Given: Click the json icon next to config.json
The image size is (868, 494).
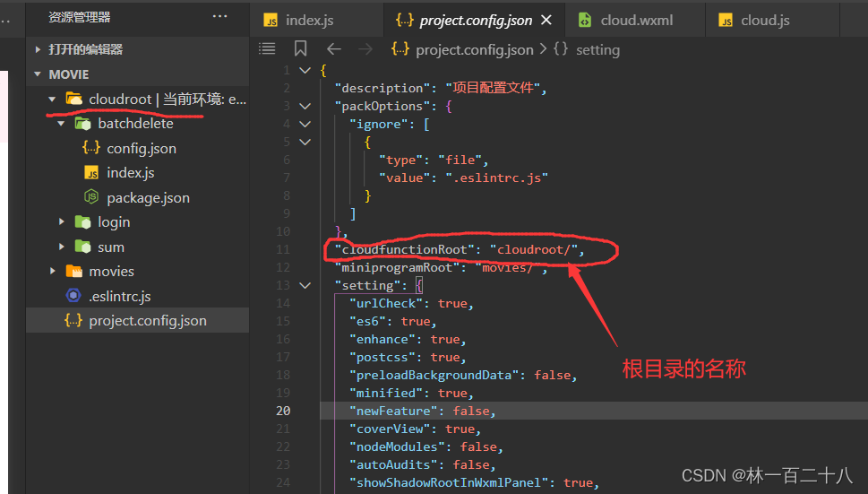Looking at the screenshot, I should (x=91, y=147).
